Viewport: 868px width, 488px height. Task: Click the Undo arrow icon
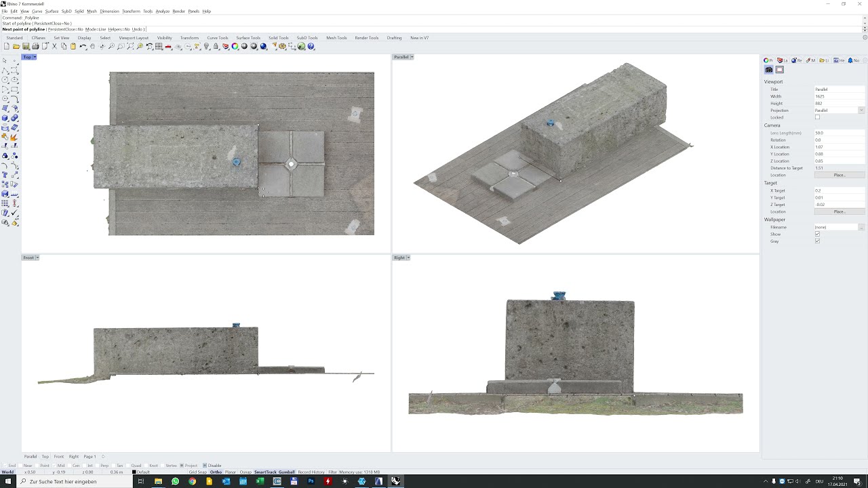point(83,46)
